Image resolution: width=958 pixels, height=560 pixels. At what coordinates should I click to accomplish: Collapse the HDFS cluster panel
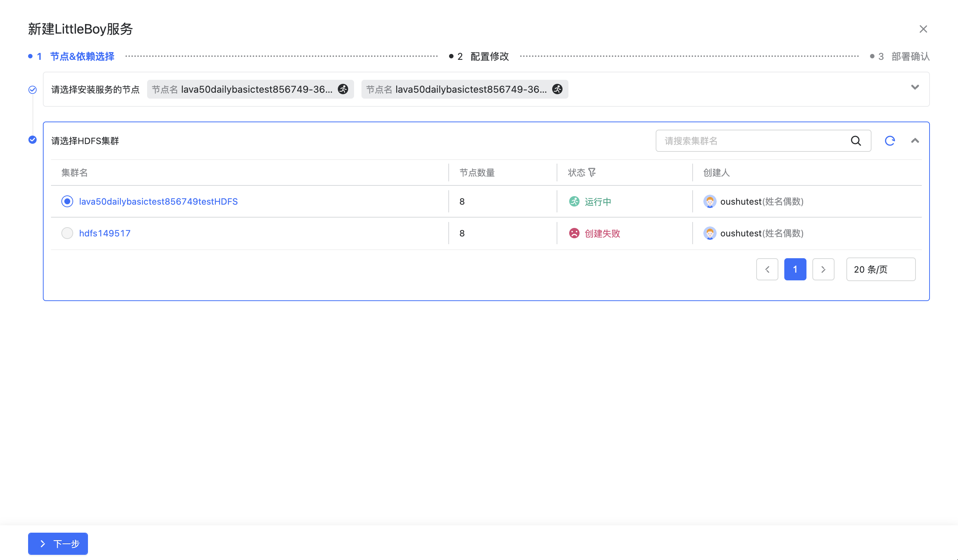915,141
